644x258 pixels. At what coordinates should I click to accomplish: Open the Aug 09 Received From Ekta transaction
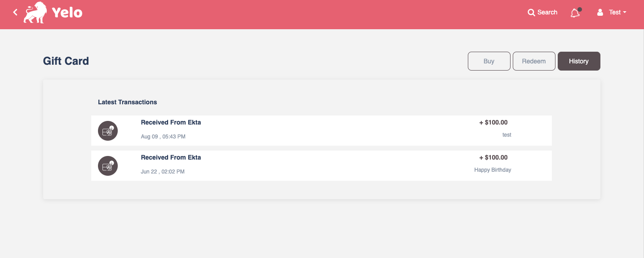pos(321,130)
